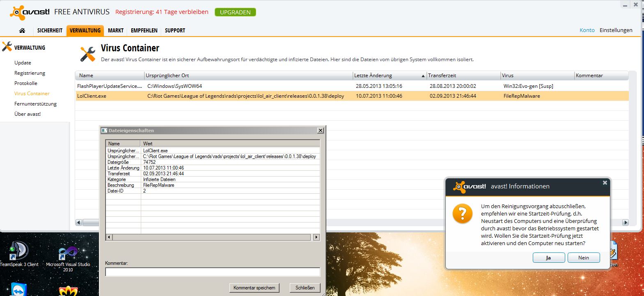644x296 pixels.
Task: Toggle sort on Letzte Änderung column
Action: pyautogui.click(x=390, y=76)
